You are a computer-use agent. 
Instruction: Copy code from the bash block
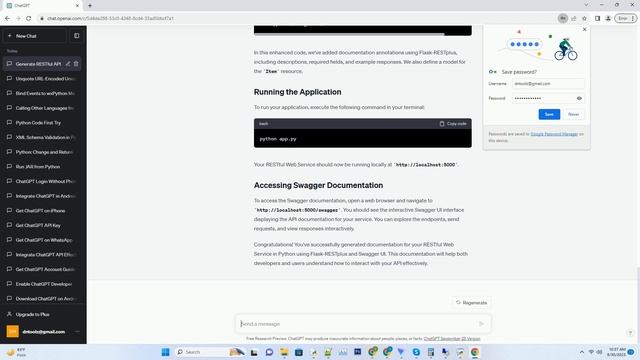tap(453, 124)
